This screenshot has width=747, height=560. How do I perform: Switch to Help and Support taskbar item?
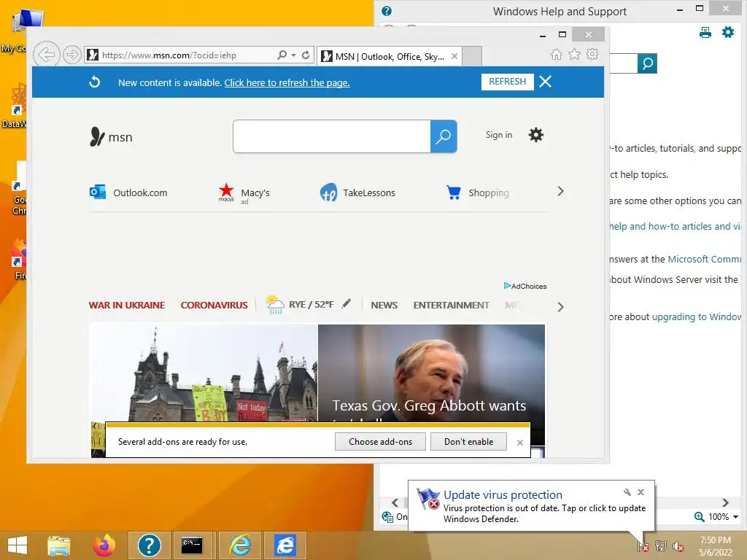point(149,545)
